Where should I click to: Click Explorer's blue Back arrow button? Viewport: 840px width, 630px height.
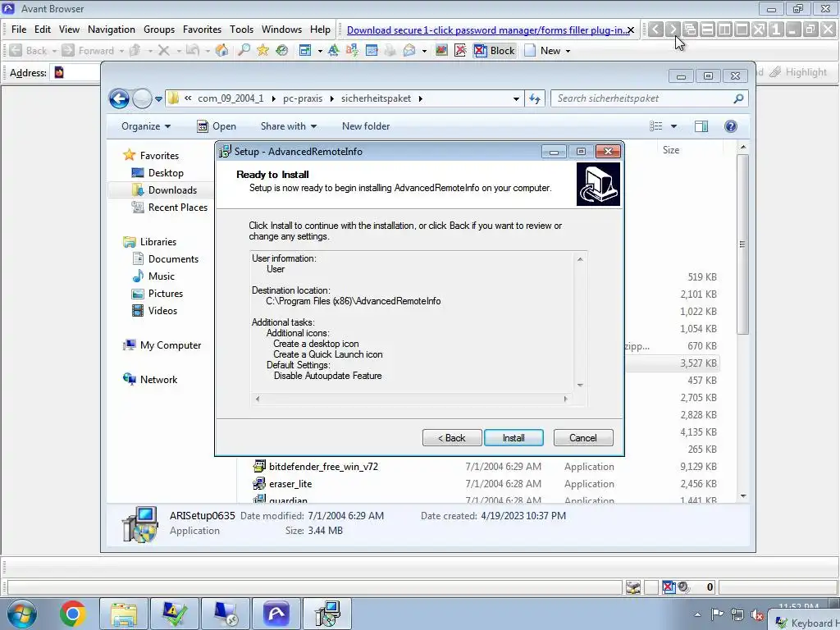119,98
